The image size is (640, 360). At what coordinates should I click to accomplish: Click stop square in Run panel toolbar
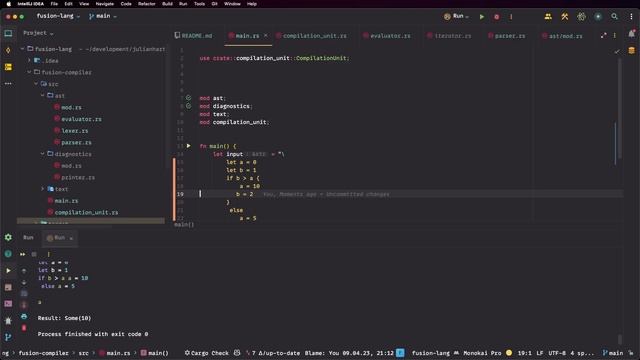[34, 254]
